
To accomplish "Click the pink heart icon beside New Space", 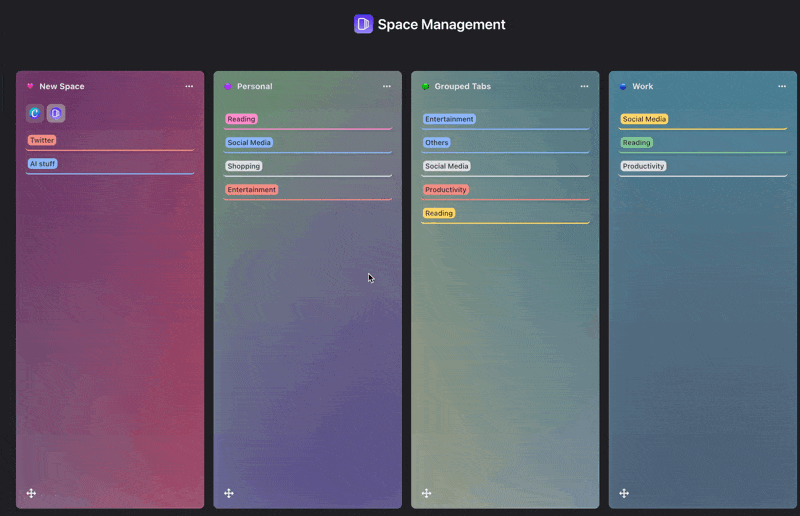I will pyautogui.click(x=30, y=87).
